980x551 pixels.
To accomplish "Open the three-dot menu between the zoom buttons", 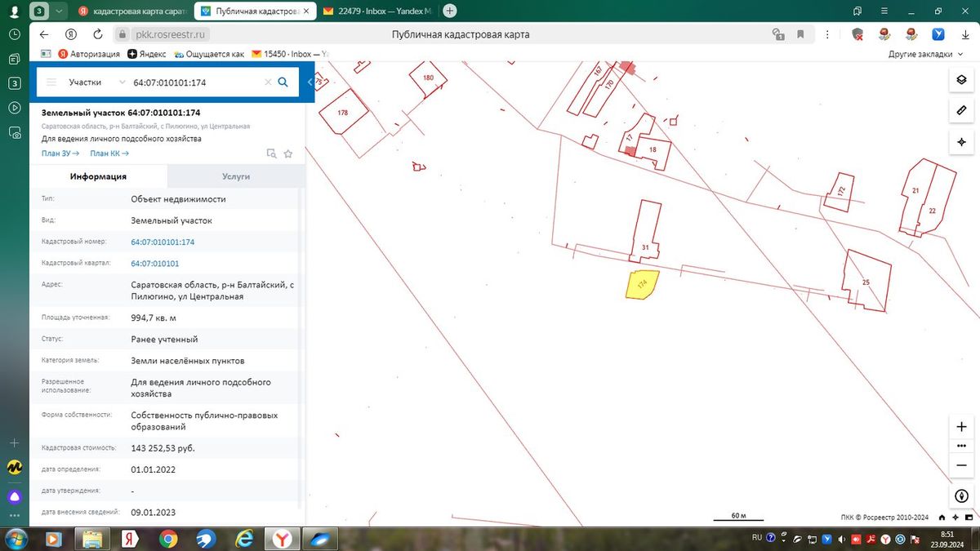I will point(961,446).
